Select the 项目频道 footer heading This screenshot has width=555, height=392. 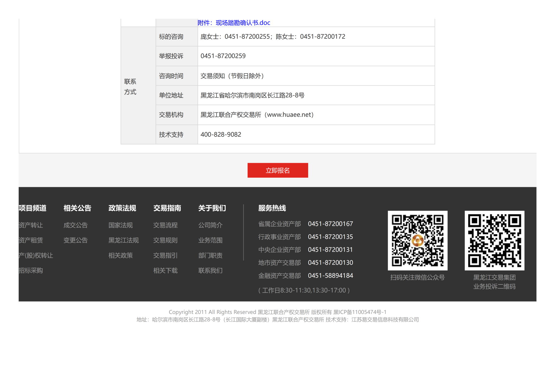(33, 208)
